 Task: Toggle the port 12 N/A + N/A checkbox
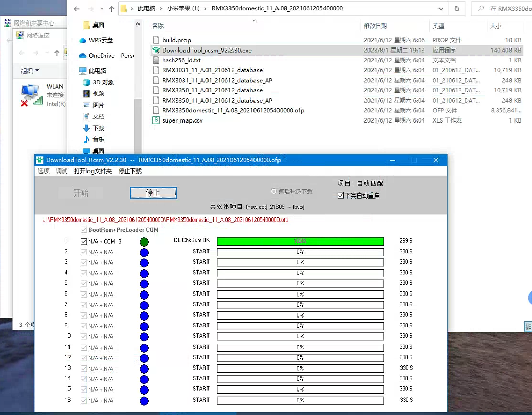pyautogui.click(x=84, y=358)
